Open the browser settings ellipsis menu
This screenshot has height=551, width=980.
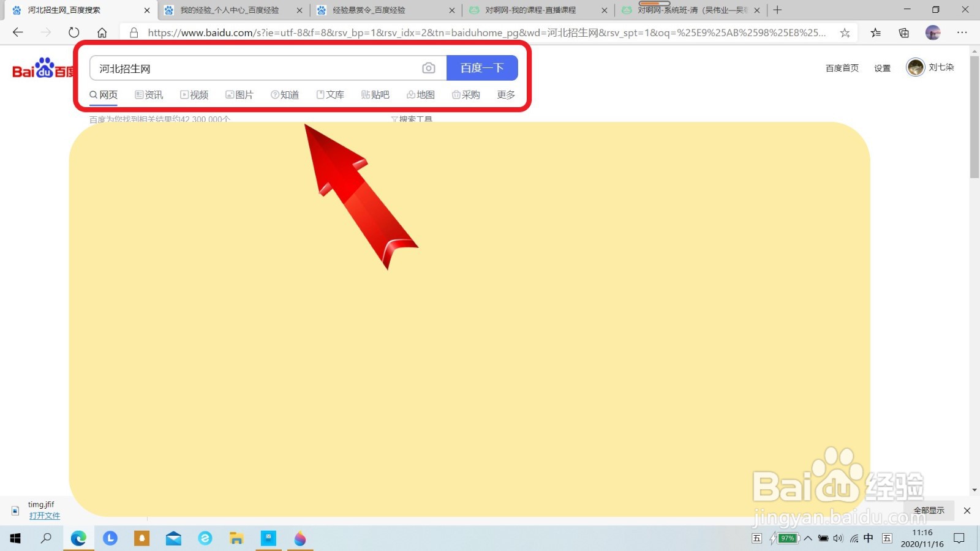point(962,33)
